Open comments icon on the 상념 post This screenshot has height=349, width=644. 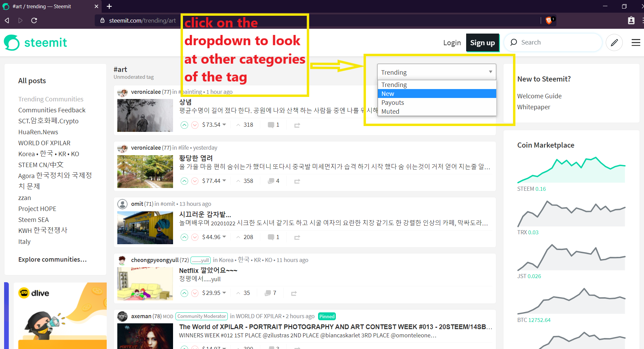coord(271,125)
